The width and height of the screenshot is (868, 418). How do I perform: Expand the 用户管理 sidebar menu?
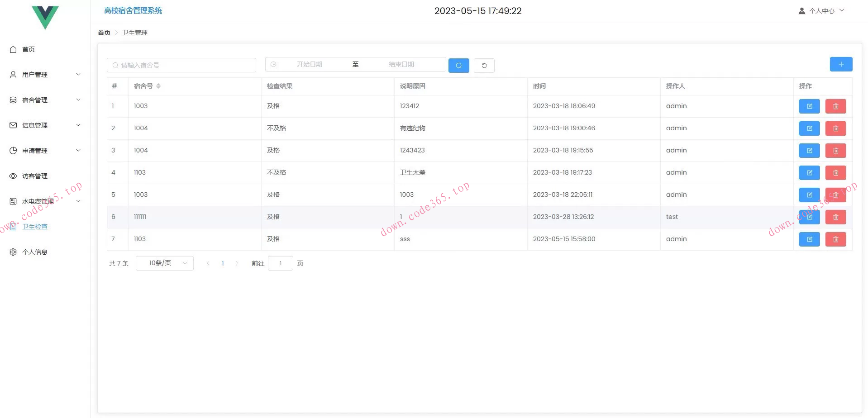pyautogui.click(x=45, y=75)
